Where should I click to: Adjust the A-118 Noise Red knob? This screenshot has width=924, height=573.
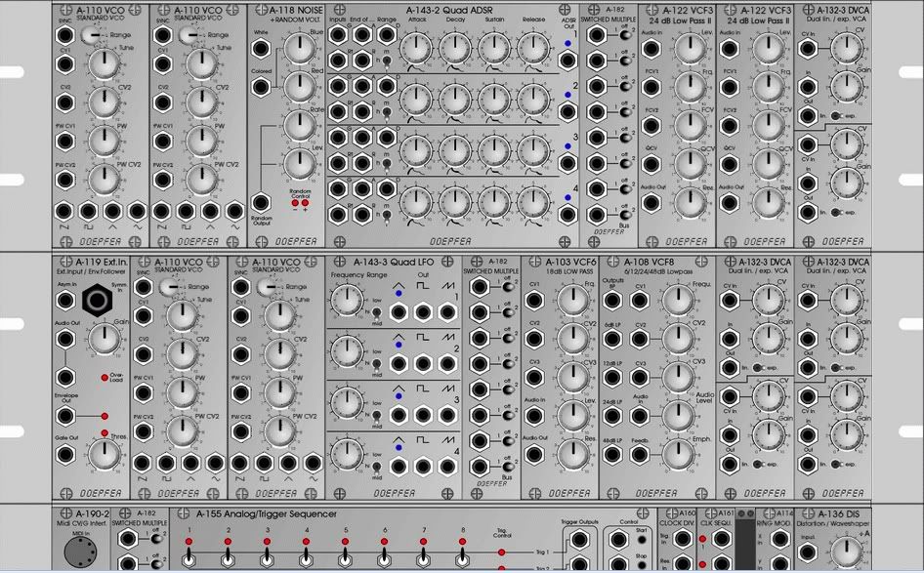pyautogui.click(x=300, y=87)
